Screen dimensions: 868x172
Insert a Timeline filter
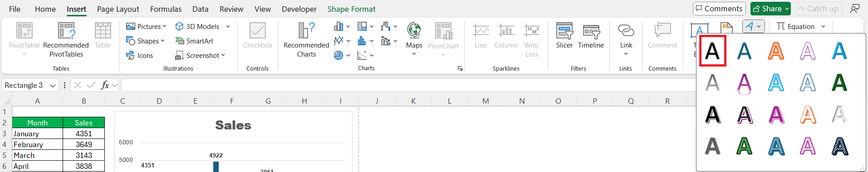pyautogui.click(x=591, y=35)
